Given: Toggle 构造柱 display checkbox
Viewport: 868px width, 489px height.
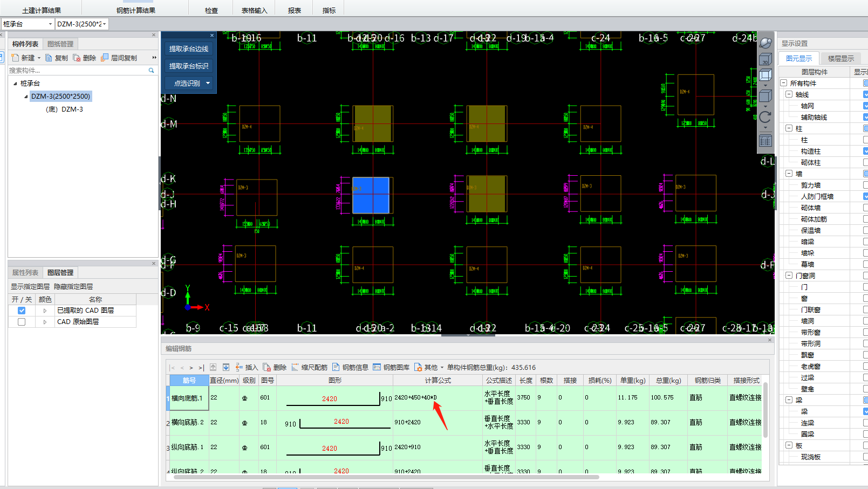Looking at the screenshot, I should pyautogui.click(x=865, y=151).
